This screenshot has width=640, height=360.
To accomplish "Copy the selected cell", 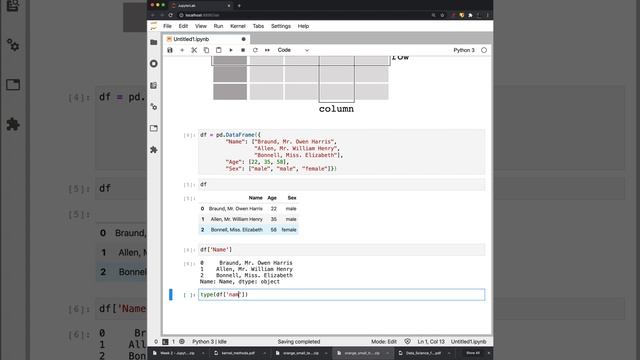I will (207, 50).
